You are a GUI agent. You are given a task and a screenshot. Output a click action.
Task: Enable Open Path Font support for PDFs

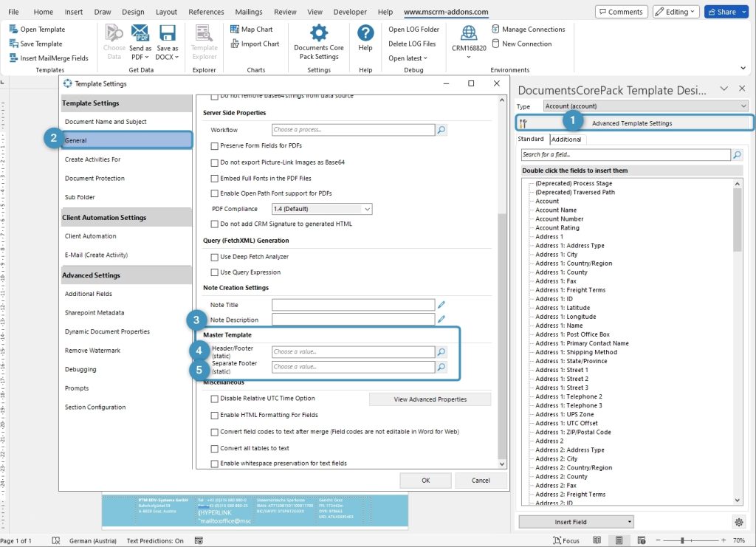[215, 193]
